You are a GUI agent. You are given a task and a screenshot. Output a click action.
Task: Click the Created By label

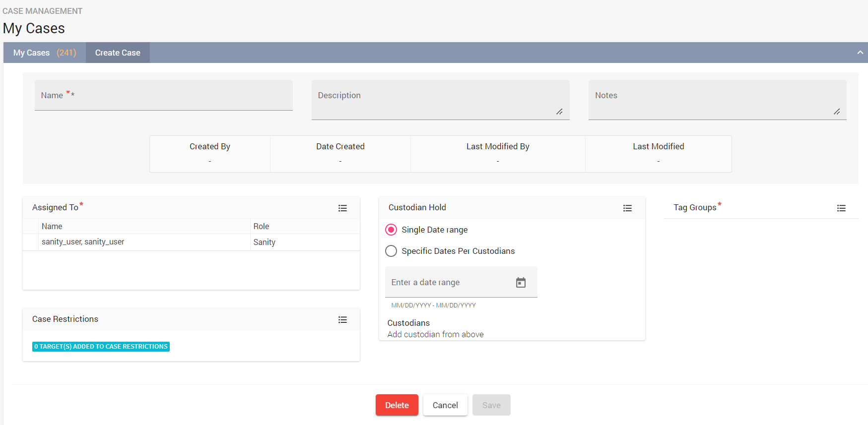click(x=210, y=146)
